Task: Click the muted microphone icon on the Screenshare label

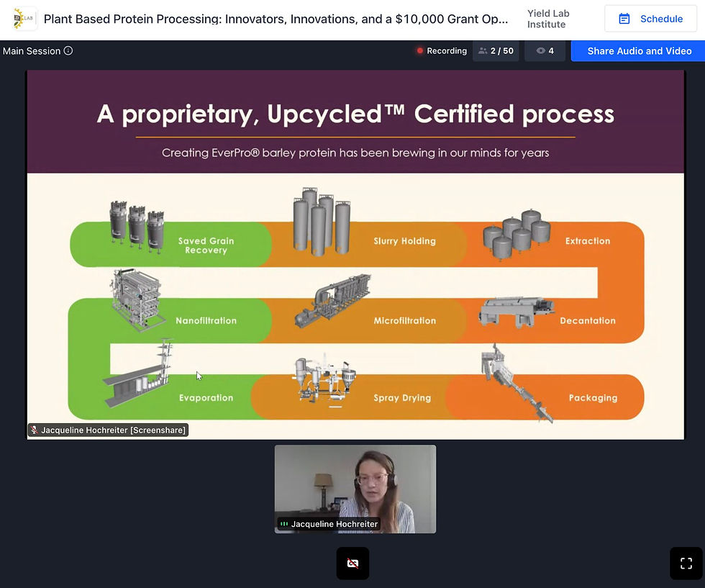Action: tap(35, 430)
